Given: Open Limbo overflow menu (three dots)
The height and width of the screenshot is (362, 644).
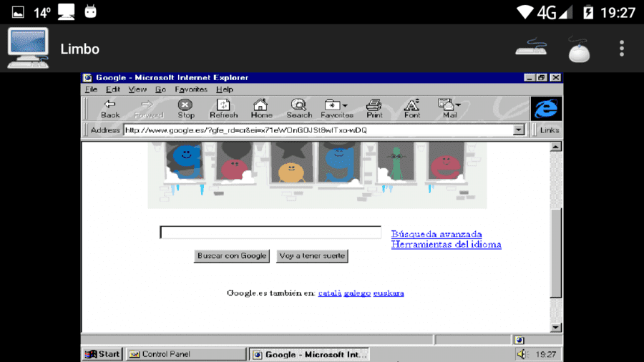Looking at the screenshot, I should click(x=622, y=49).
